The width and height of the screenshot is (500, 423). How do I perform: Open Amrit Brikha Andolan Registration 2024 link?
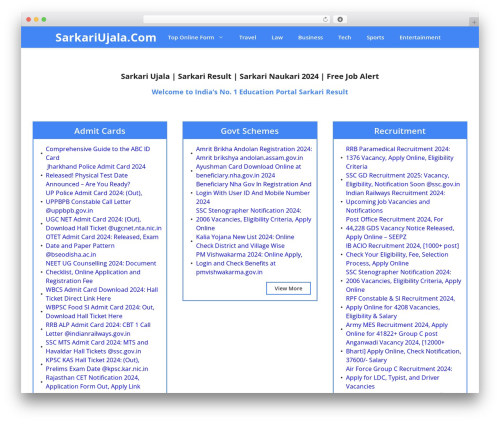[254, 153]
